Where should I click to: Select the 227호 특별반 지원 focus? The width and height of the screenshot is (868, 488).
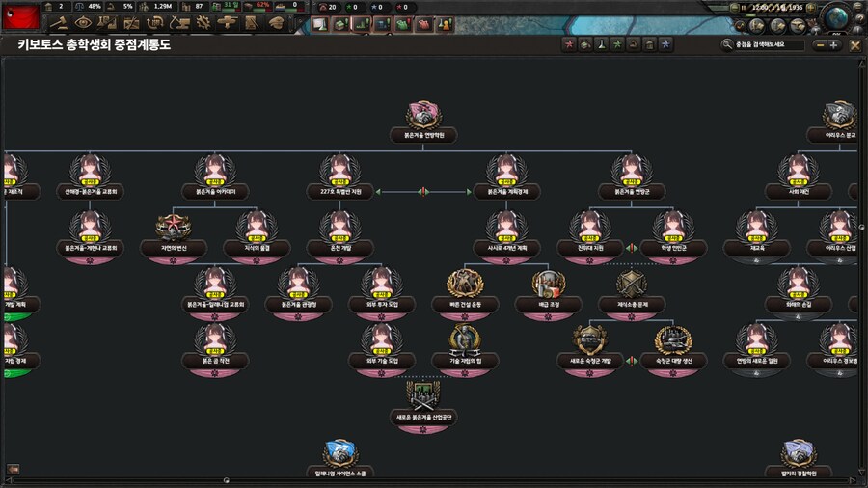point(340,172)
